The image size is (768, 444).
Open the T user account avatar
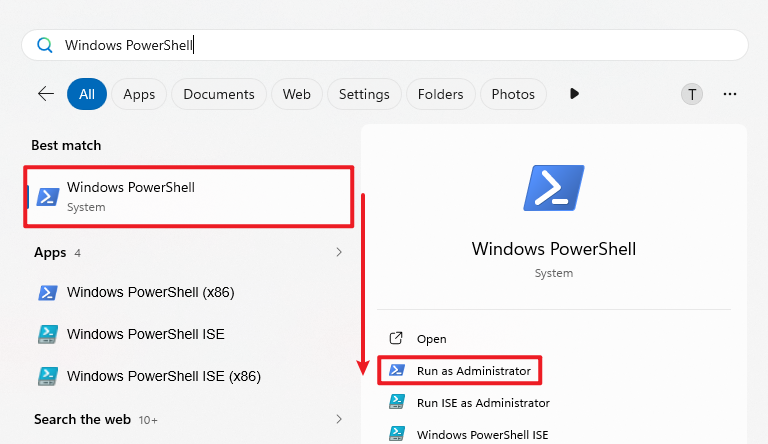click(692, 94)
